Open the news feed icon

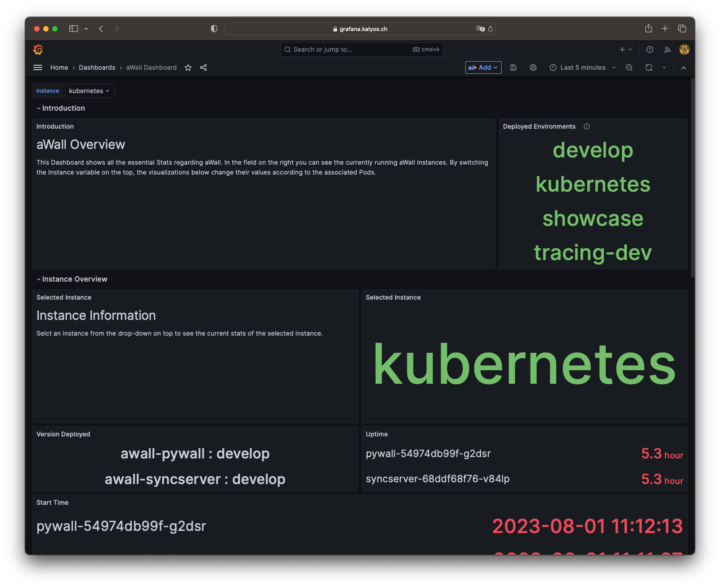(667, 49)
